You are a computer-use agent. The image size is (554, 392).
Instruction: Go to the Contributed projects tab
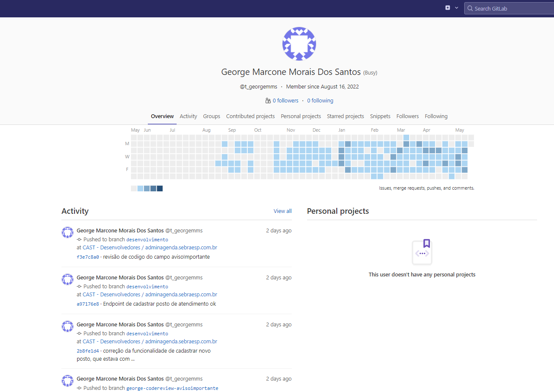pos(250,116)
